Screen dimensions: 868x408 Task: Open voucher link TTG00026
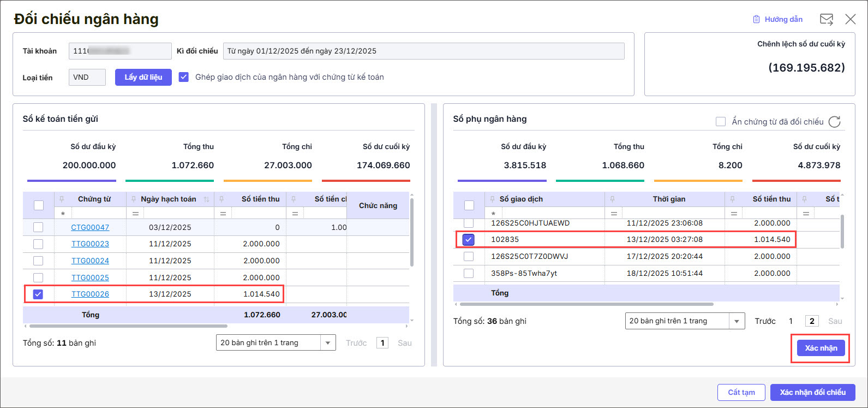click(90, 294)
